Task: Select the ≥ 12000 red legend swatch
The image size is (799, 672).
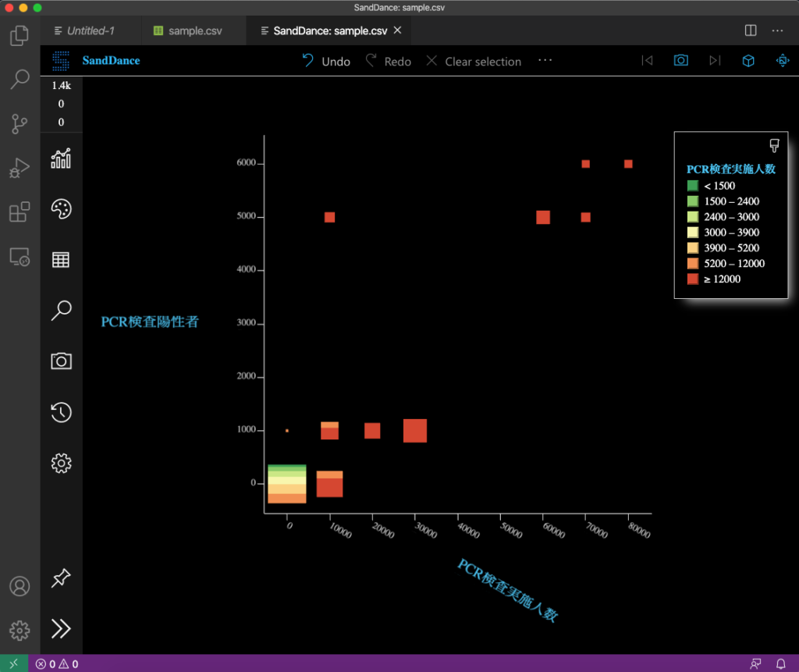Action: (692, 279)
